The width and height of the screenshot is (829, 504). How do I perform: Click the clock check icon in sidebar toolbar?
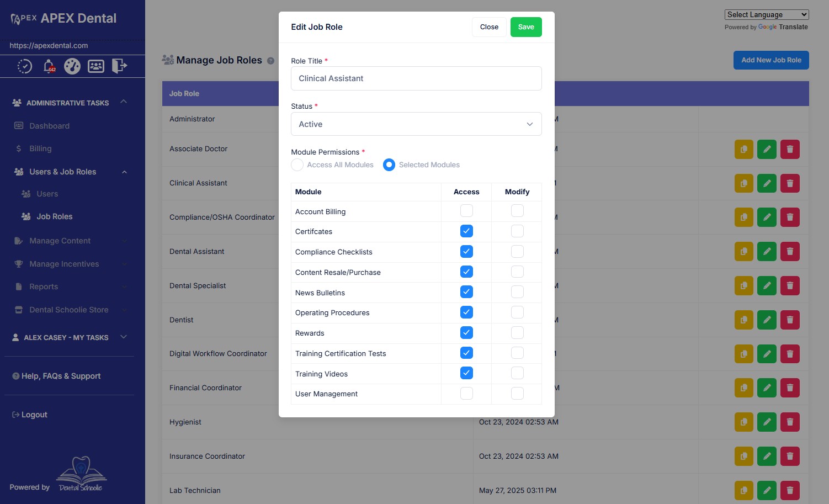click(25, 66)
